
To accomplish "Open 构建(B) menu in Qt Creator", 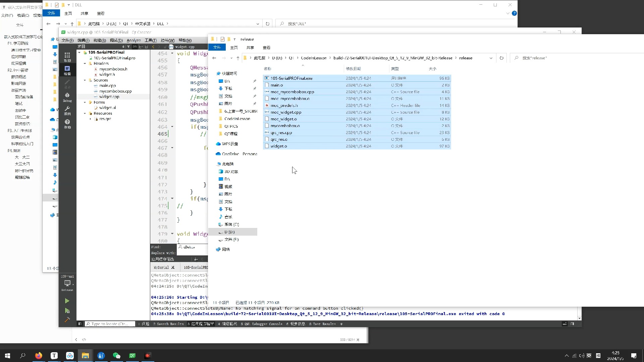I will (100, 40).
